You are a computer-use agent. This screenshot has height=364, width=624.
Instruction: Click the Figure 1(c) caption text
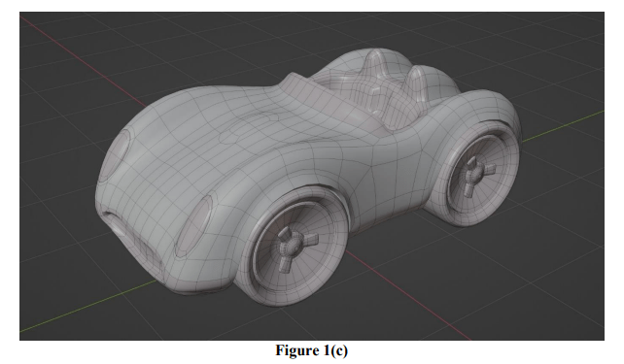point(311,350)
